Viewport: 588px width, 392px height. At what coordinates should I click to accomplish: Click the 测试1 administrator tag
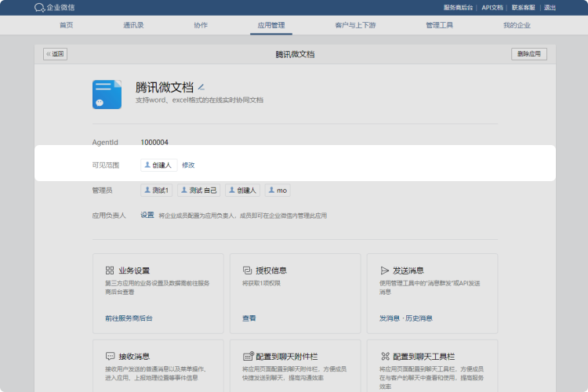(156, 191)
